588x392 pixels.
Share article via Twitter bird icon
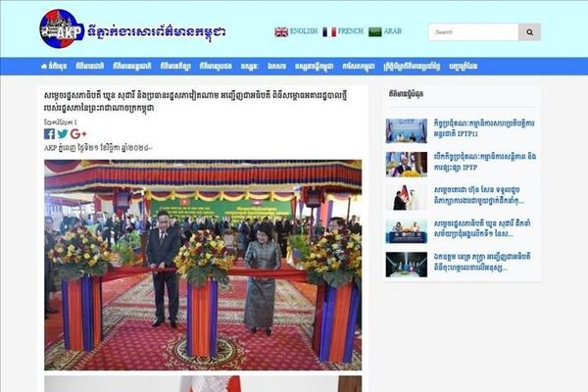pyautogui.click(x=63, y=134)
